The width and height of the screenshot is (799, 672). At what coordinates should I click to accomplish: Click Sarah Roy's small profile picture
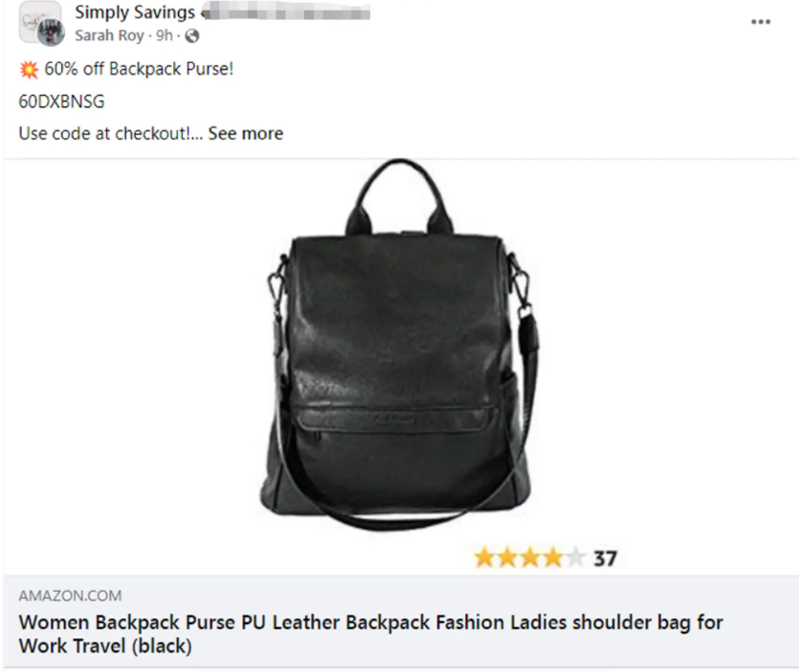51,34
